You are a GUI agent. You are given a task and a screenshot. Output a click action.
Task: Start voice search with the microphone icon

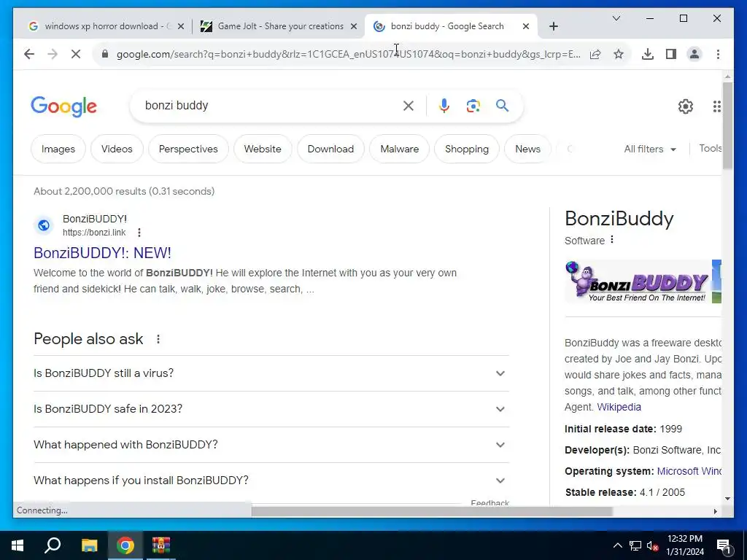point(444,105)
